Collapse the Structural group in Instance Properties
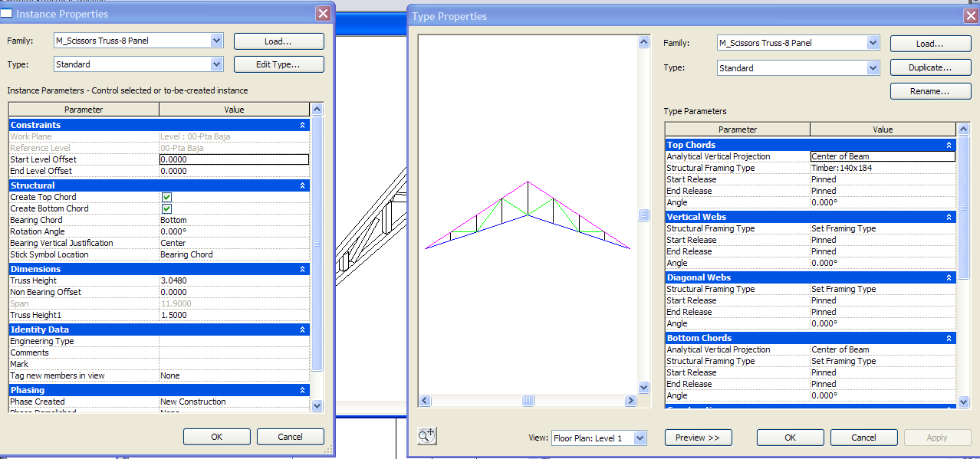Image resolution: width=980 pixels, height=459 pixels. click(x=302, y=185)
